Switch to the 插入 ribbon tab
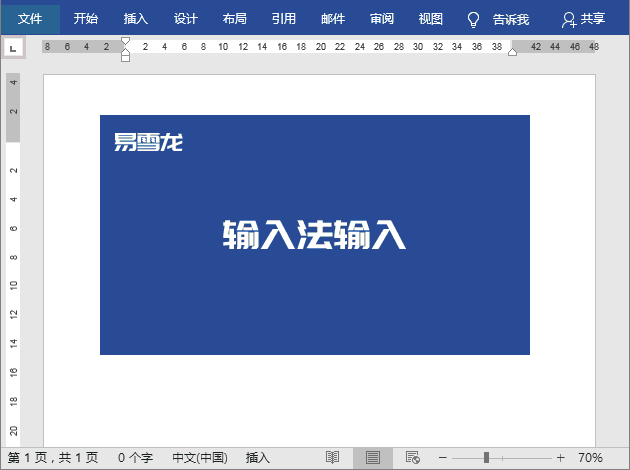630x470 pixels. (x=135, y=18)
